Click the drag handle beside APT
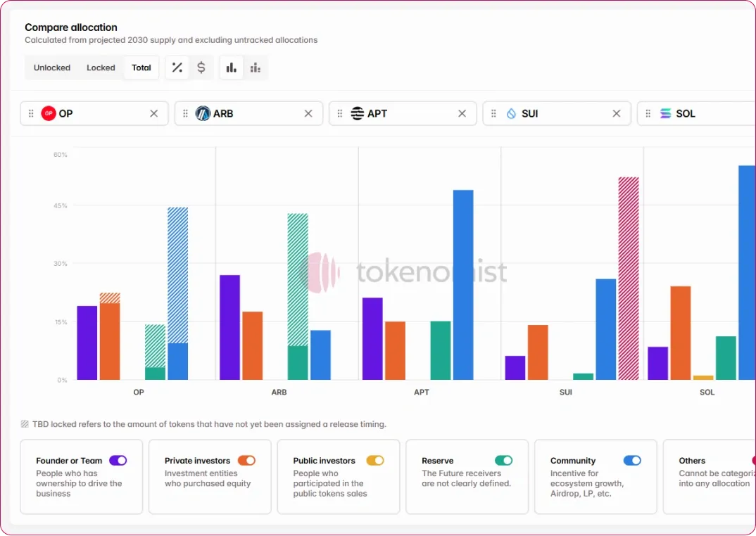Screen dimensions: 756x536 tap(340, 113)
